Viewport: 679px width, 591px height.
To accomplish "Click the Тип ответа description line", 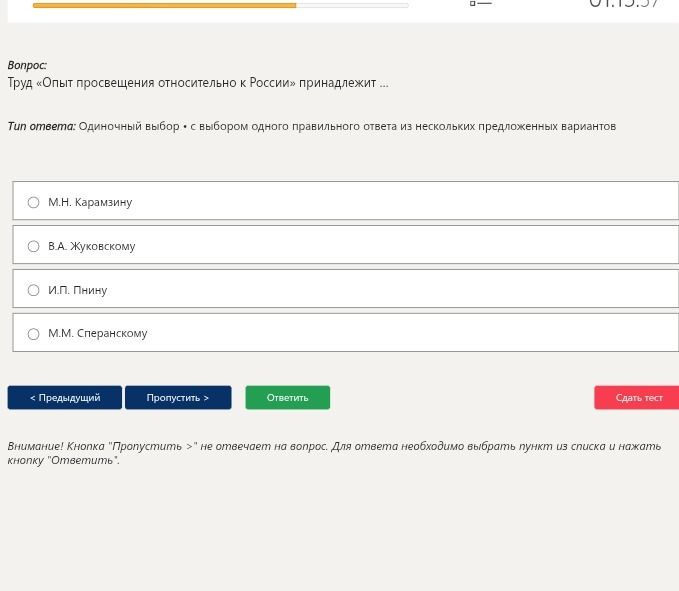I will pyautogui.click(x=312, y=126).
